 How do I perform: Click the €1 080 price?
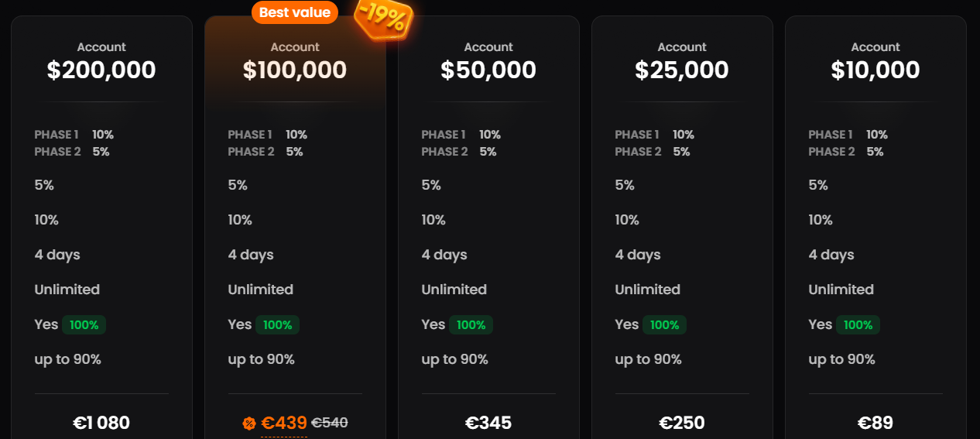point(101,423)
